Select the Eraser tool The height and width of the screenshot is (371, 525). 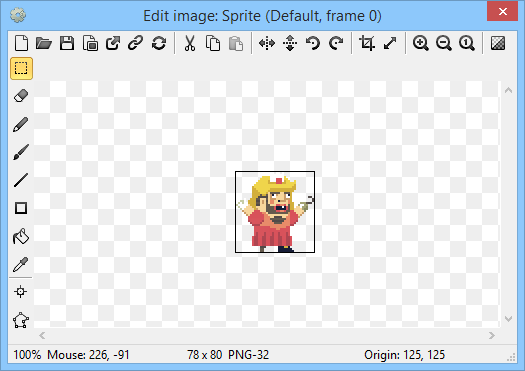click(x=21, y=96)
